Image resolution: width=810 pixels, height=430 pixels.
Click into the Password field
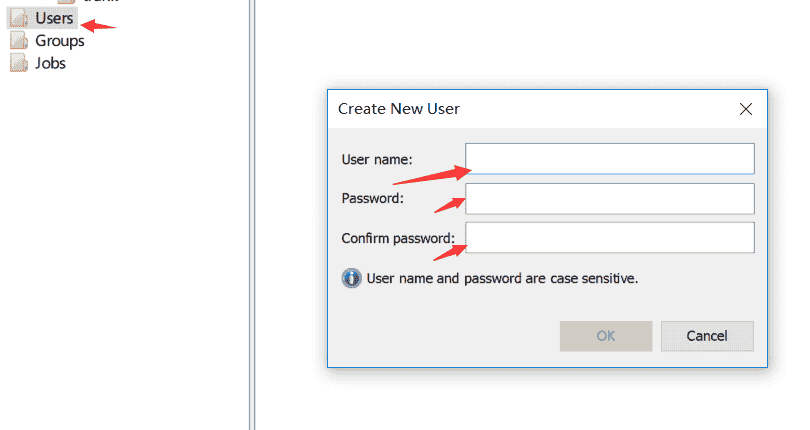pyautogui.click(x=610, y=198)
